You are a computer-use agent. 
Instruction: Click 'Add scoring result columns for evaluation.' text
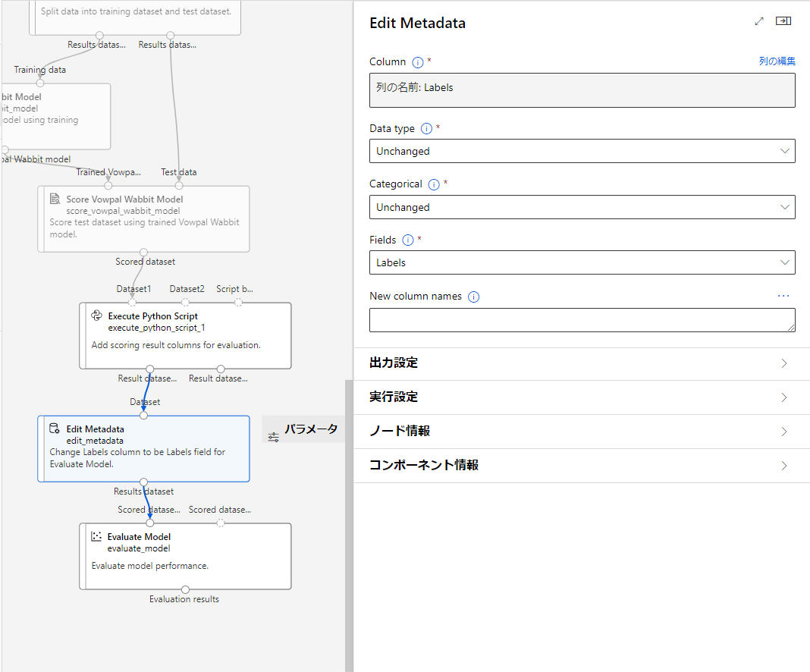point(176,345)
